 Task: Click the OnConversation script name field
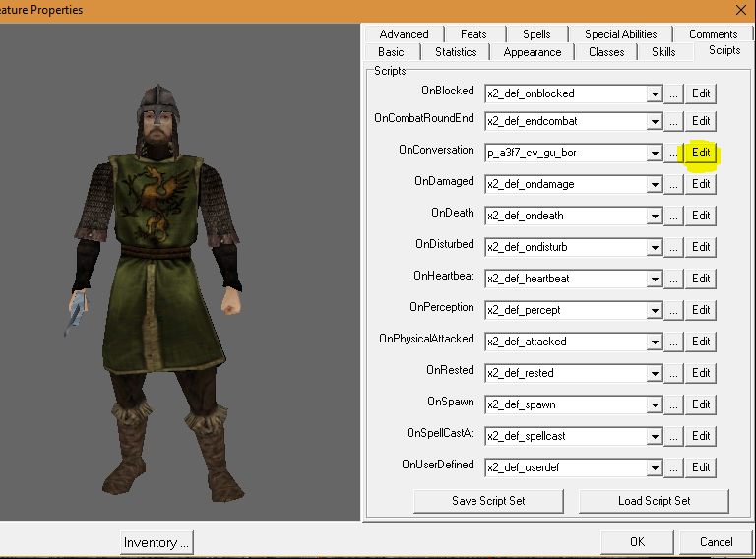point(566,153)
